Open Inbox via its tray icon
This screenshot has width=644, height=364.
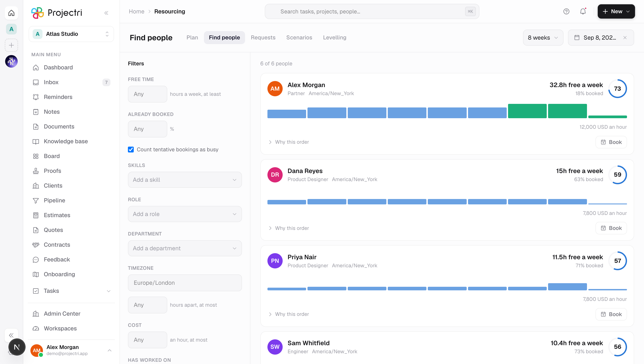(x=36, y=82)
